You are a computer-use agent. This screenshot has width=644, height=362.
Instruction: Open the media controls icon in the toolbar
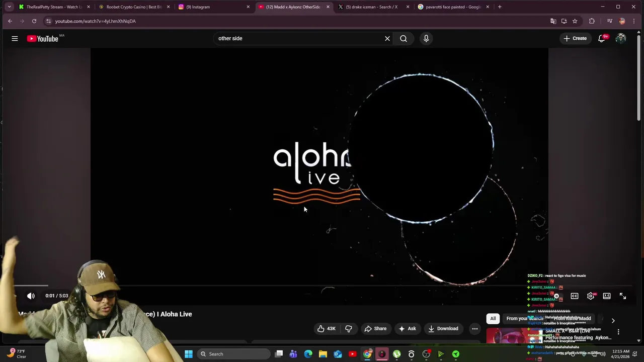(610, 21)
